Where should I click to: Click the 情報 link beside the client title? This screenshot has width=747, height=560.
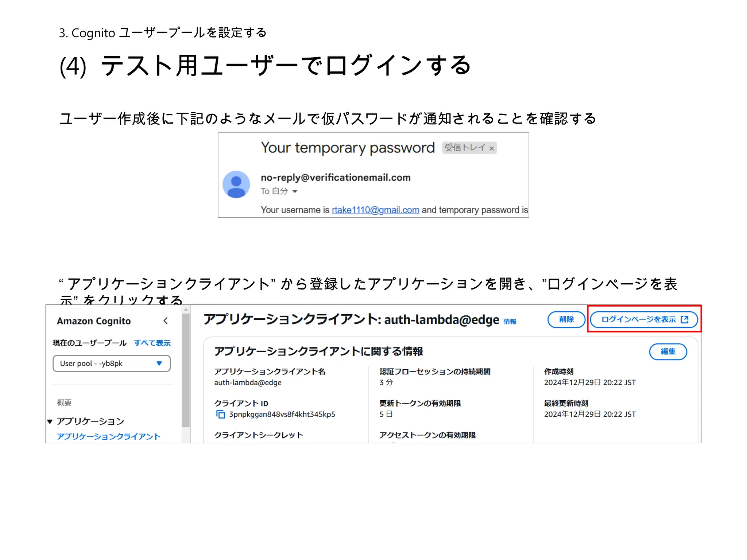coord(510,322)
